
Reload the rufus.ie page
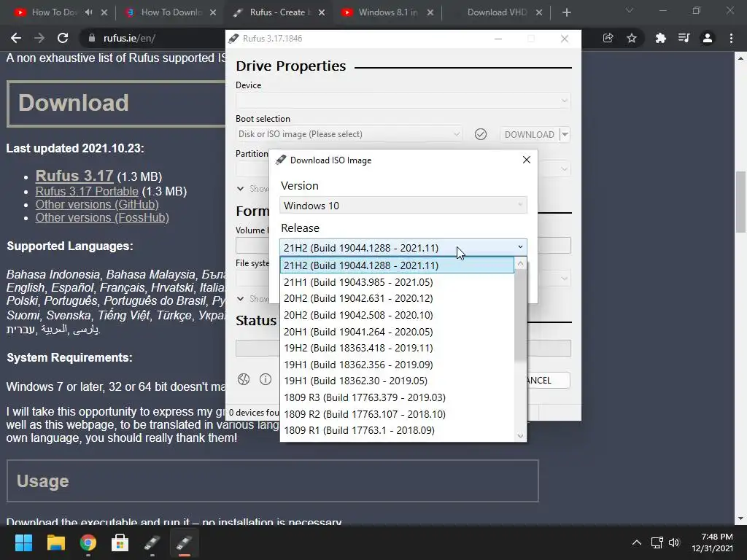point(63,38)
